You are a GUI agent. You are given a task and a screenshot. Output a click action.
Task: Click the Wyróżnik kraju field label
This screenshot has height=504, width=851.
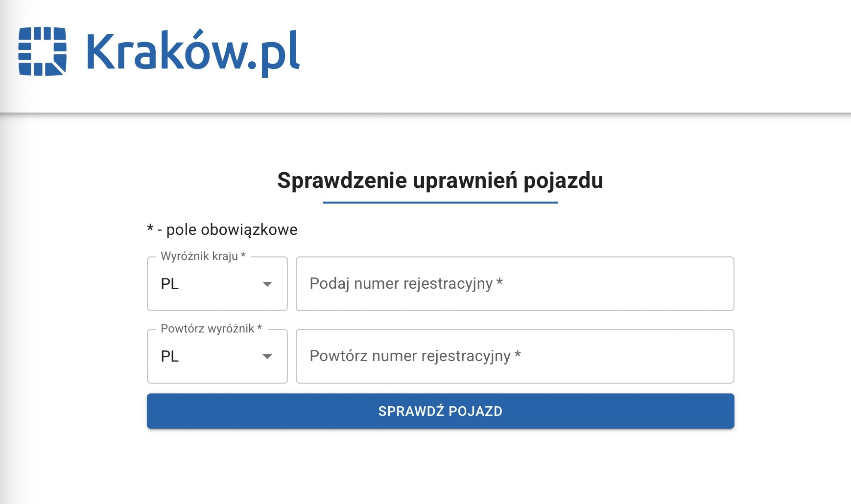[199, 256]
